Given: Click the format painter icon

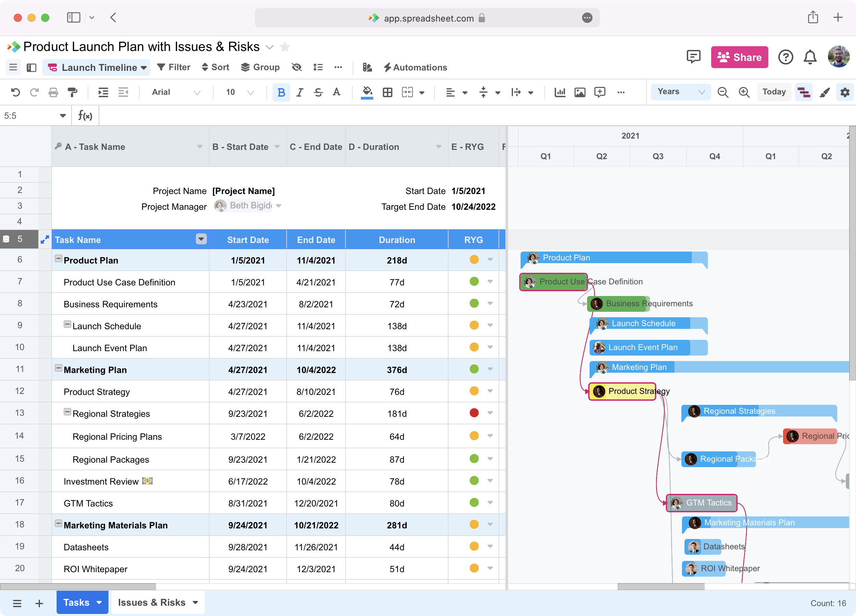Looking at the screenshot, I should click(72, 92).
